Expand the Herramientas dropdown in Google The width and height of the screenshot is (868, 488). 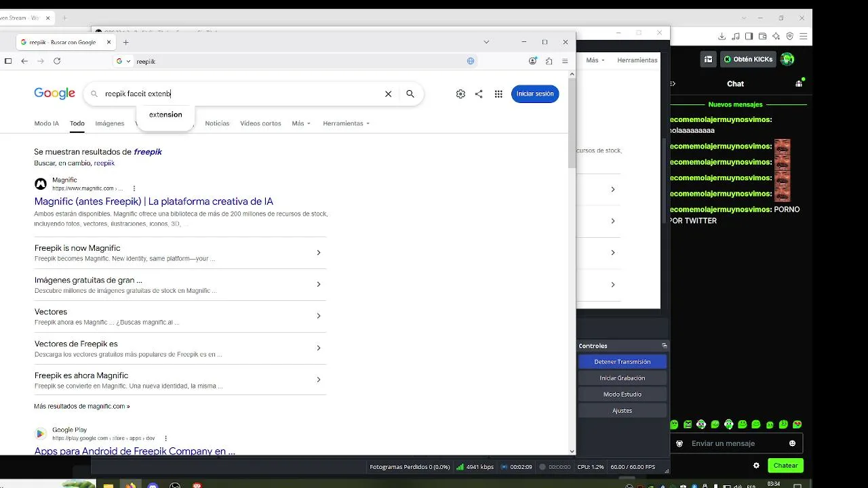347,123
